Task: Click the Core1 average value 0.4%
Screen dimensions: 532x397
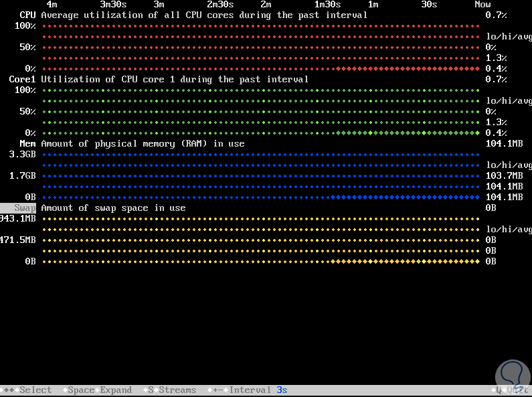Action: [x=496, y=133]
